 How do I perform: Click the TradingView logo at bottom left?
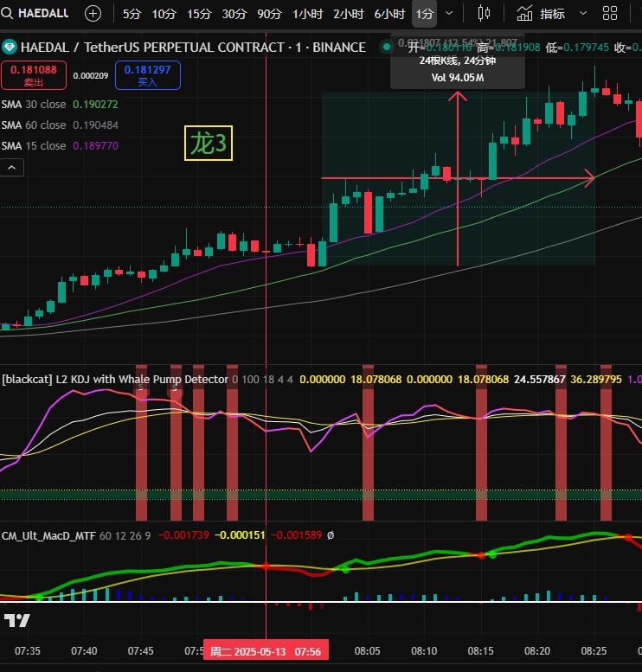tap(17, 620)
